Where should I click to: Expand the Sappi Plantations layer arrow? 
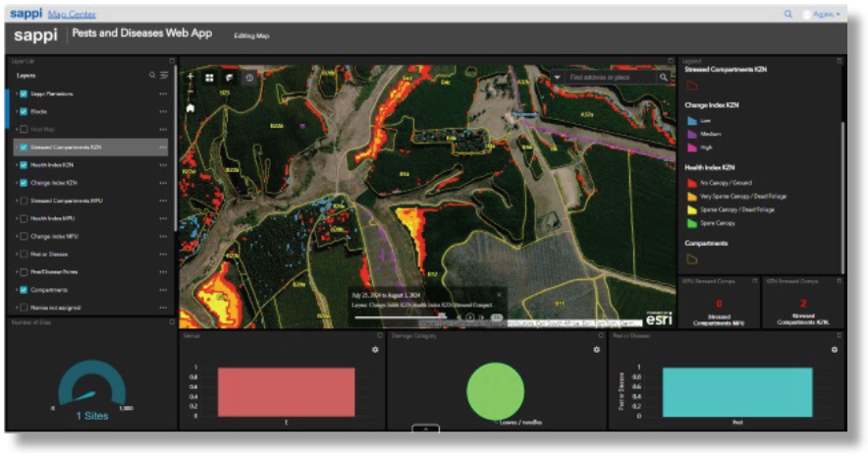tap(17, 94)
